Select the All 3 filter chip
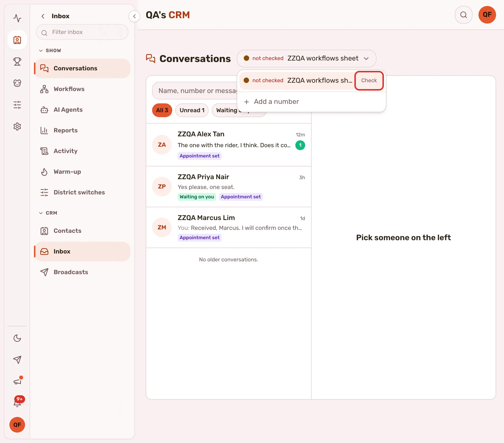 (162, 110)
